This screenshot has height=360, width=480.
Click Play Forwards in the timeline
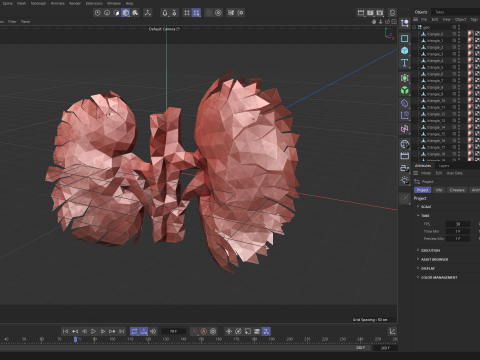[94, 331]
